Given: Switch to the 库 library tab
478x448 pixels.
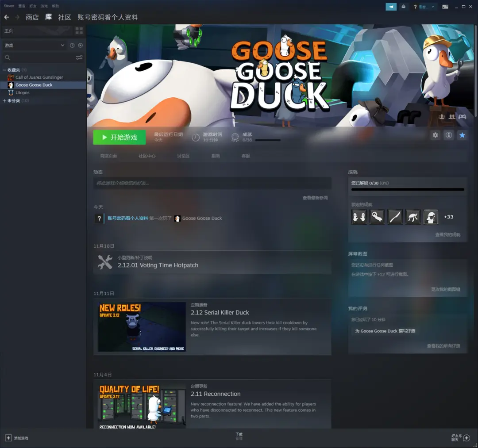Looking at the screenshot, I should pyautogui.click(x=49, y=17).
